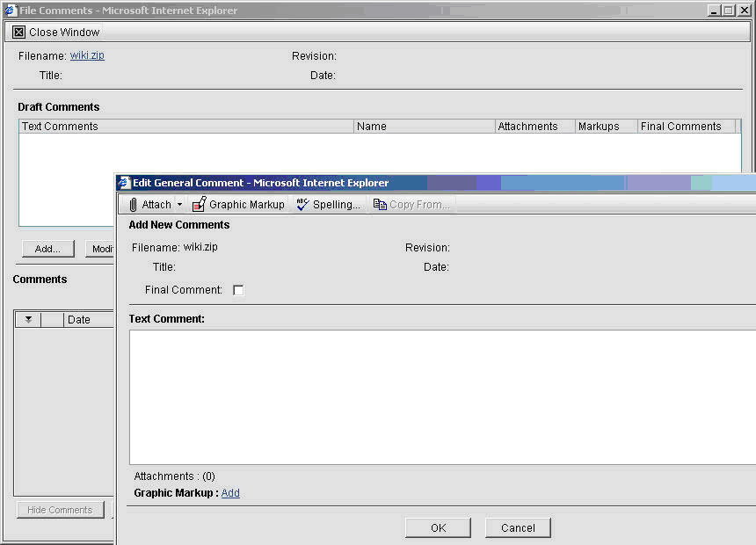Viewport: 756px width, 545px height.
Task: Open the wiki.zip filename link
Action: pos(87,55)
